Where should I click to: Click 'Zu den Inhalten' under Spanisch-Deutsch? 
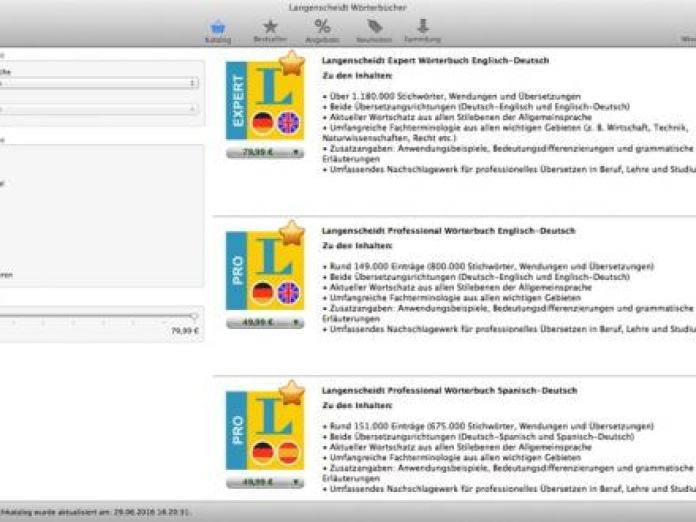(357, 405)
